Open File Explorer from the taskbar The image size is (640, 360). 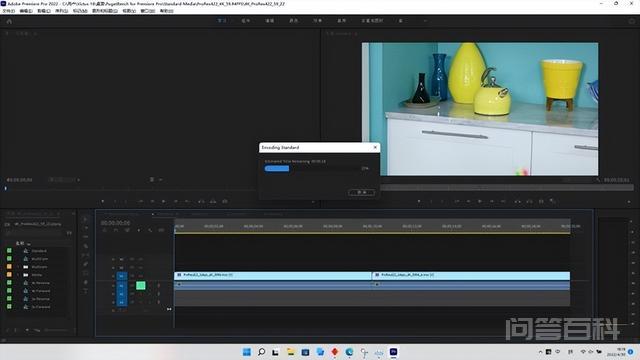click(x=290, y=352)
